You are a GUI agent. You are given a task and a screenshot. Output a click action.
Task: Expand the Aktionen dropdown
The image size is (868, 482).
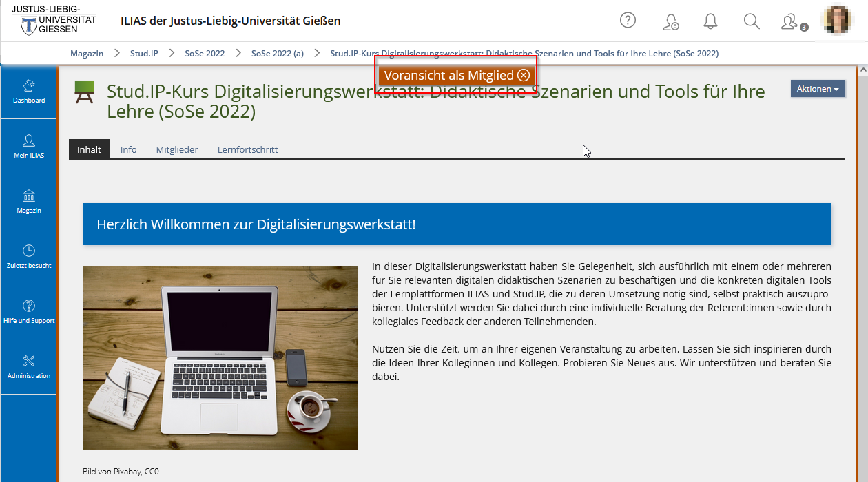(x=817, y=89)
